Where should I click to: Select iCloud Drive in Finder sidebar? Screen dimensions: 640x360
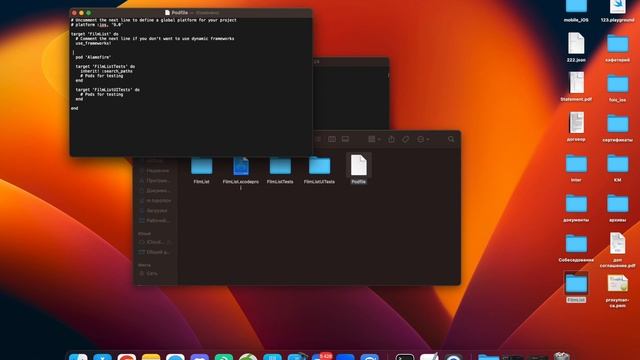click(155, 242)
